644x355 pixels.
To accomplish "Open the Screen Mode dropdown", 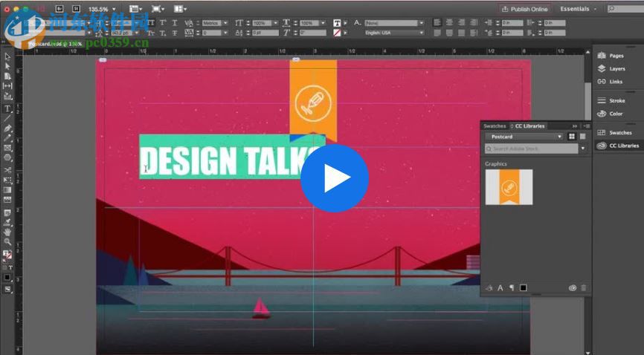I will click(158, 9).
